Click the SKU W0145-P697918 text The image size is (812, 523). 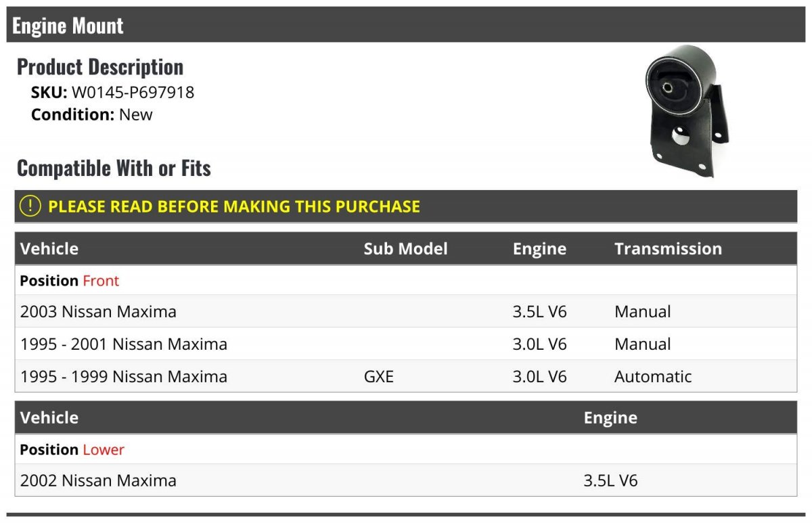pyautogui.click(x=113, y=93)
